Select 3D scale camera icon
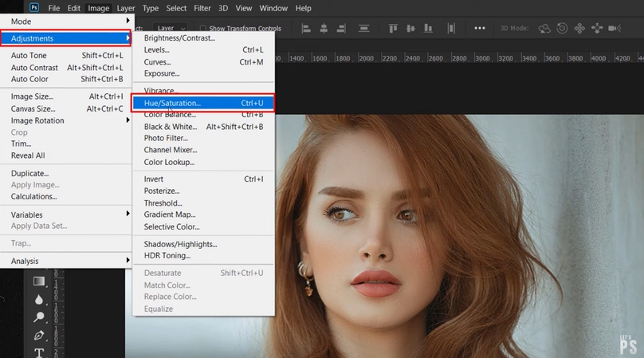The height and width of the screenshot is (358, 644). (615, 29)
